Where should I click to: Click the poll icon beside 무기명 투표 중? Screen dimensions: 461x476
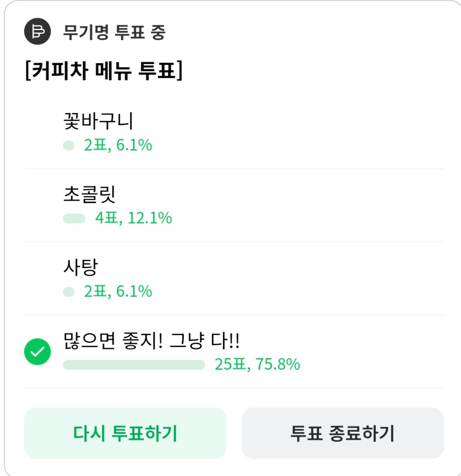point(37,32)
